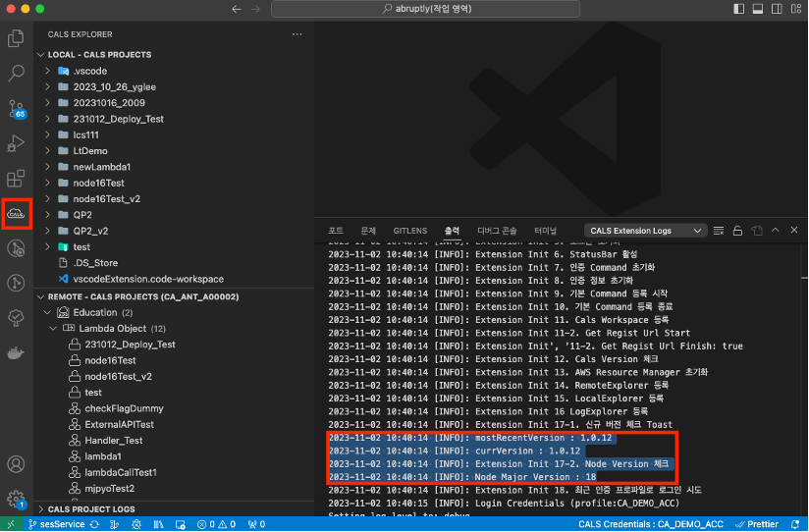Open the Accounts icon in activity bar

(16, 464)
